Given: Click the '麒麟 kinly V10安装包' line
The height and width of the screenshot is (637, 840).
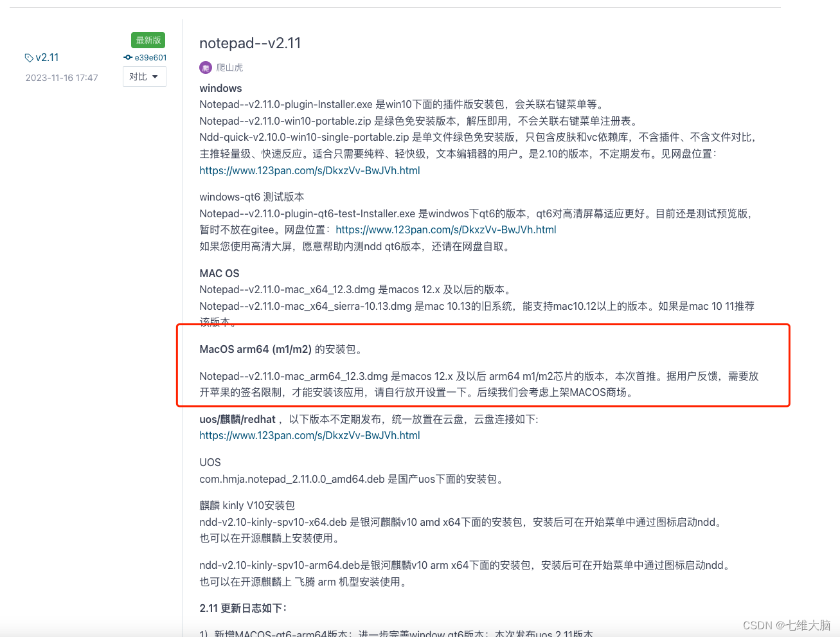Looking at the screenshot, I should click(x=247, y=505).
